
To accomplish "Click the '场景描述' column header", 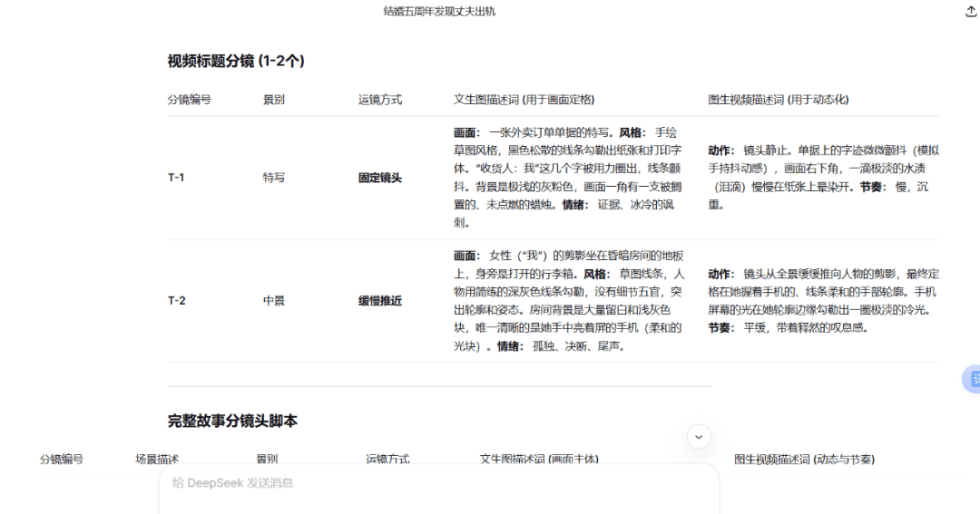I will point(157,460).
